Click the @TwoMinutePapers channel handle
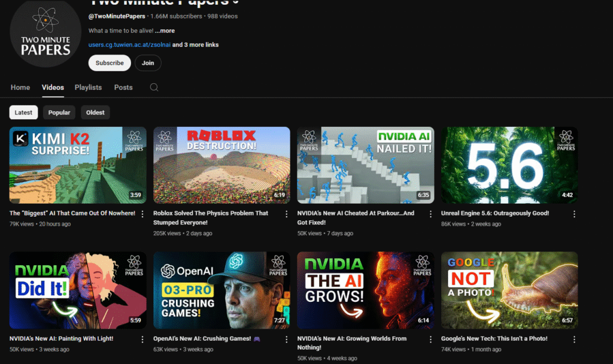Image resolution: width=613 pixels, height=364 pixels. 117,16
